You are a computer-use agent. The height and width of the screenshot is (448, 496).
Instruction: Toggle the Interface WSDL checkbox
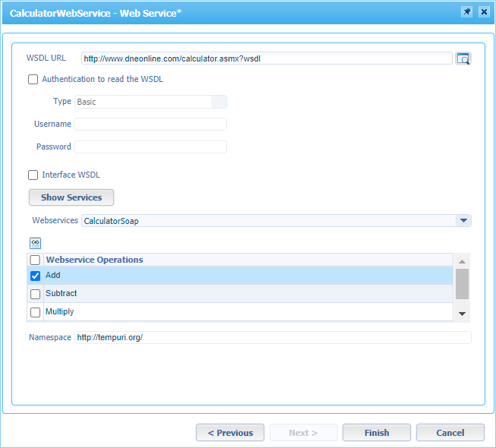[33, 175]
